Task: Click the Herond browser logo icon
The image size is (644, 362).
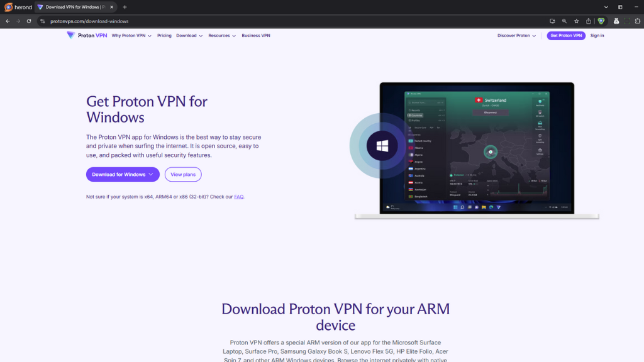Action: click(8, 7)
